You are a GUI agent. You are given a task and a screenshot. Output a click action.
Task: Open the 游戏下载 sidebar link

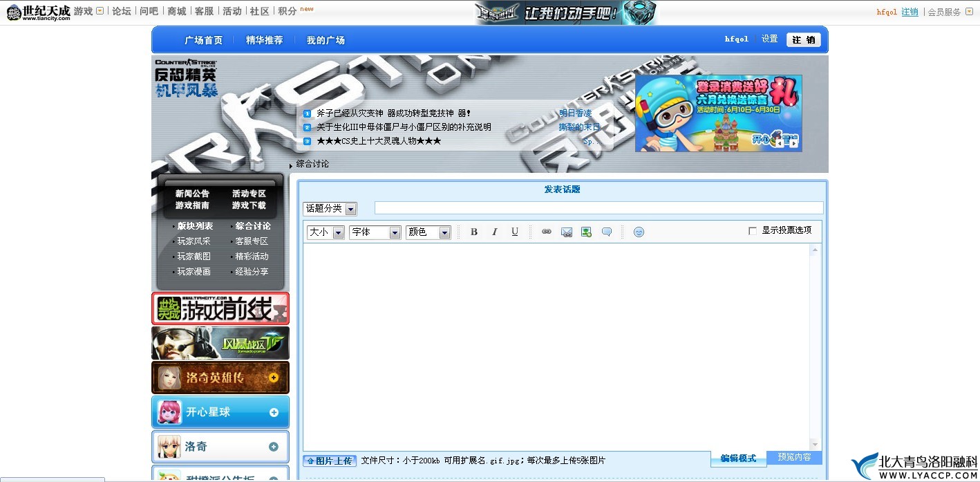coord(249,205)
